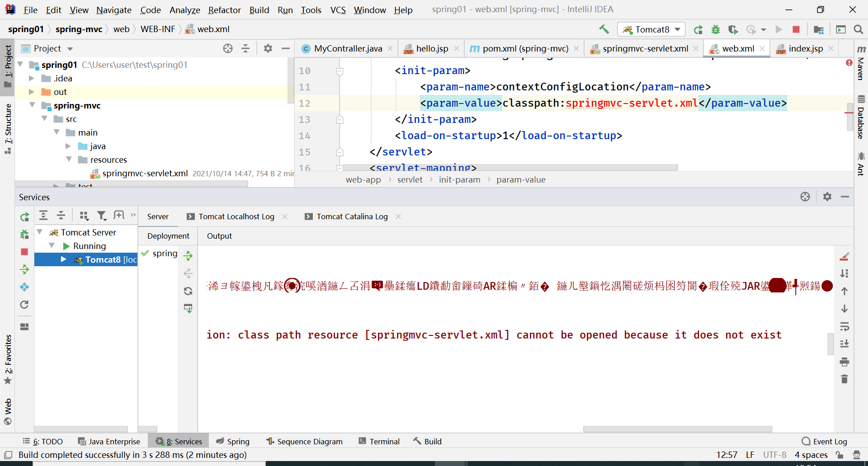Click the editor error indicator icon
The image size is (868, 466).
849,63
